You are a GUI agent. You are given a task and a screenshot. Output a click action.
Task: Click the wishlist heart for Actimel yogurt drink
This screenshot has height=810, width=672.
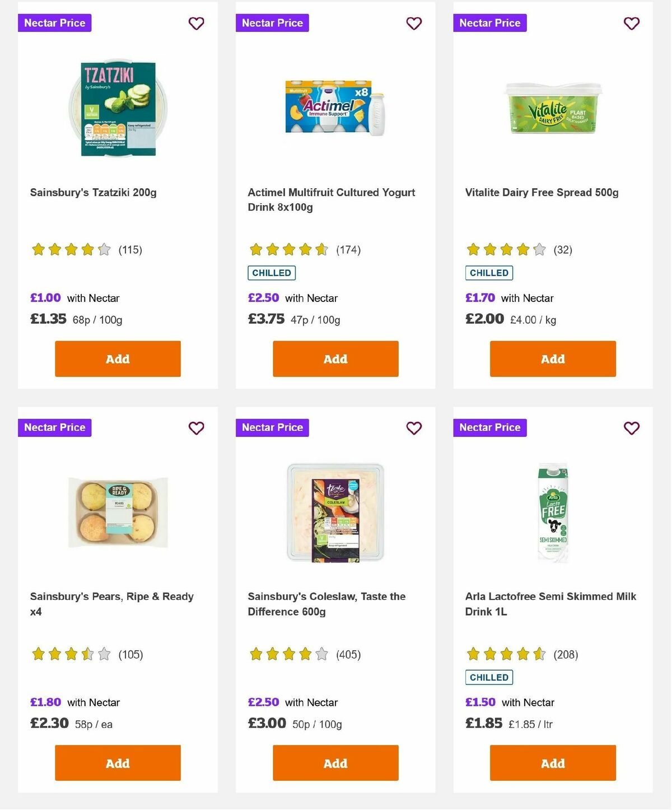(414, 24)
